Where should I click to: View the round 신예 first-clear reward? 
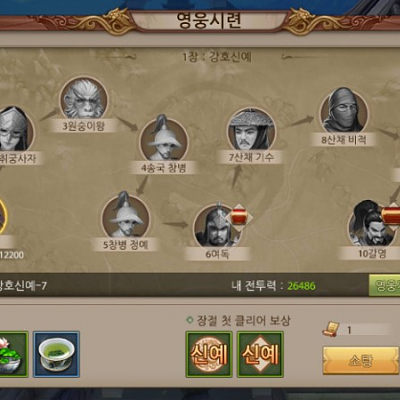click(209, 354)
